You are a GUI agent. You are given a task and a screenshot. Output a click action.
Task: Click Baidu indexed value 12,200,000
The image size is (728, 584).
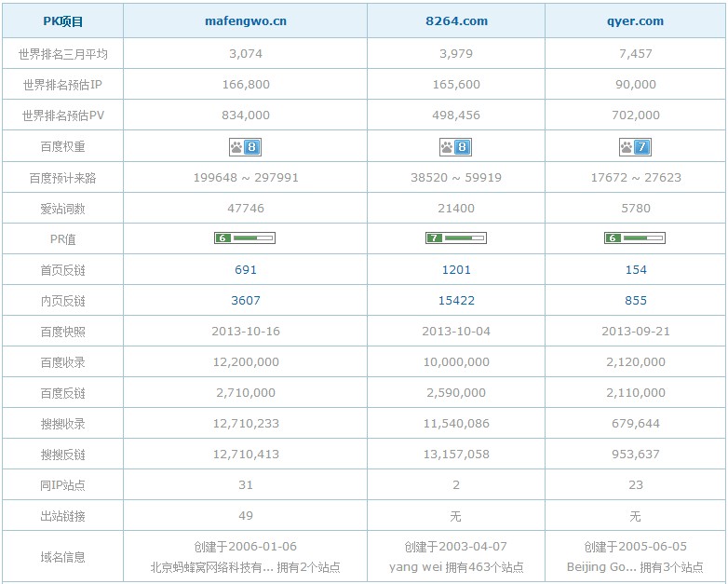tap(246, 361)
